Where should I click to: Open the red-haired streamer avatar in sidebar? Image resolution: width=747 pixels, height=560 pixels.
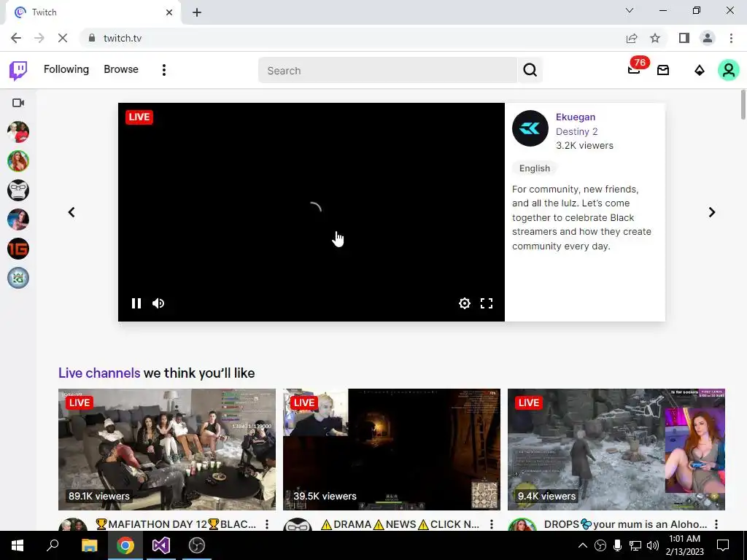pos(18,161)
